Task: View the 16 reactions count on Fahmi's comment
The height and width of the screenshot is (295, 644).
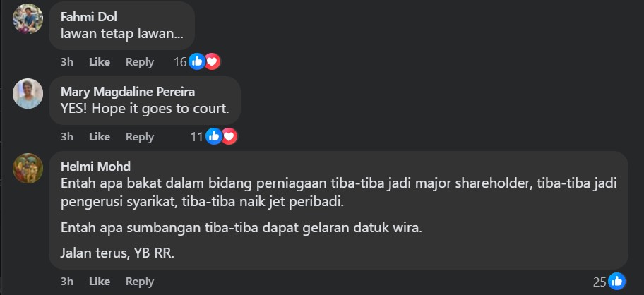Action: coord(180,62)
